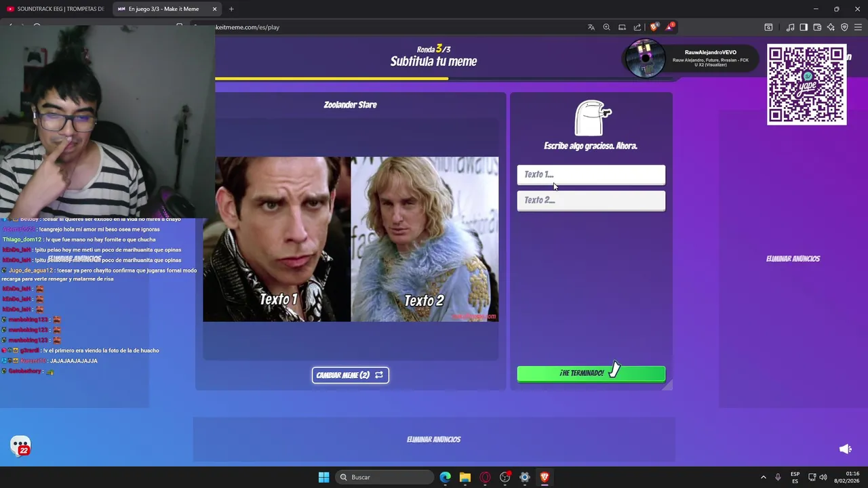Click the address bar URL makeitmeme.com/es/play
868x488 pixels.
click(x=248, y=27)
